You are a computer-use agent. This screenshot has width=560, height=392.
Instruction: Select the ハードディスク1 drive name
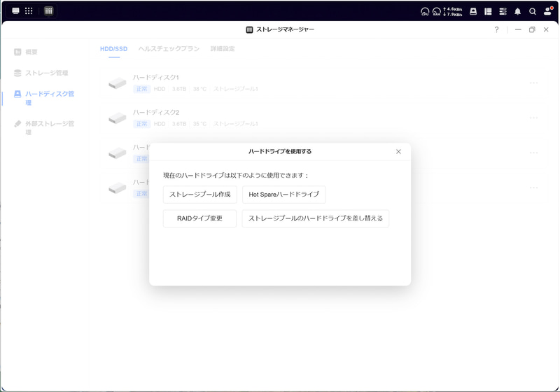pos(155,77)
